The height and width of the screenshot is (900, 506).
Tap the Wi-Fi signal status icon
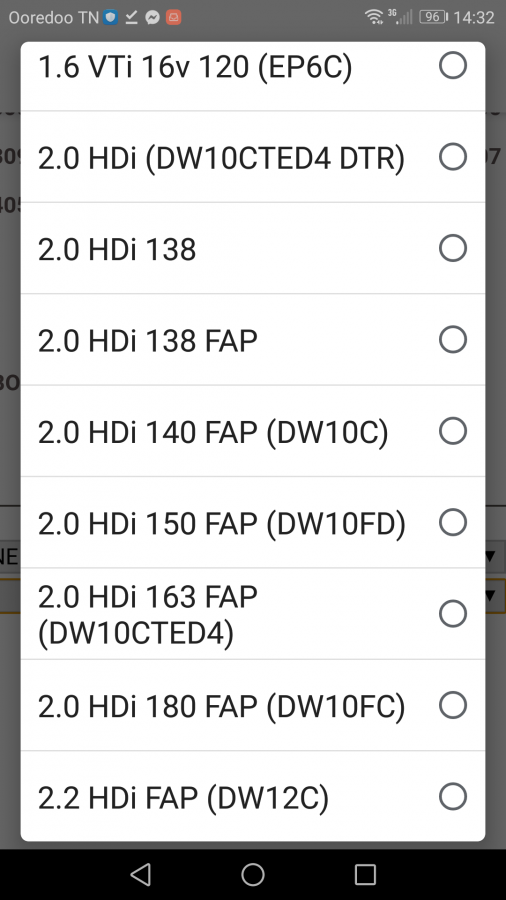pos(374,17)
